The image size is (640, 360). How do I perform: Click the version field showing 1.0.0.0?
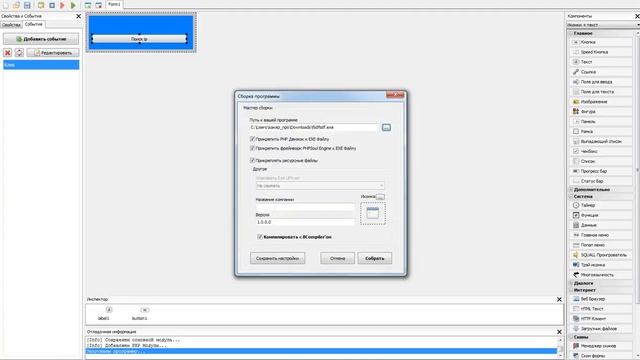pyautogui.click(x=305, y=222)
